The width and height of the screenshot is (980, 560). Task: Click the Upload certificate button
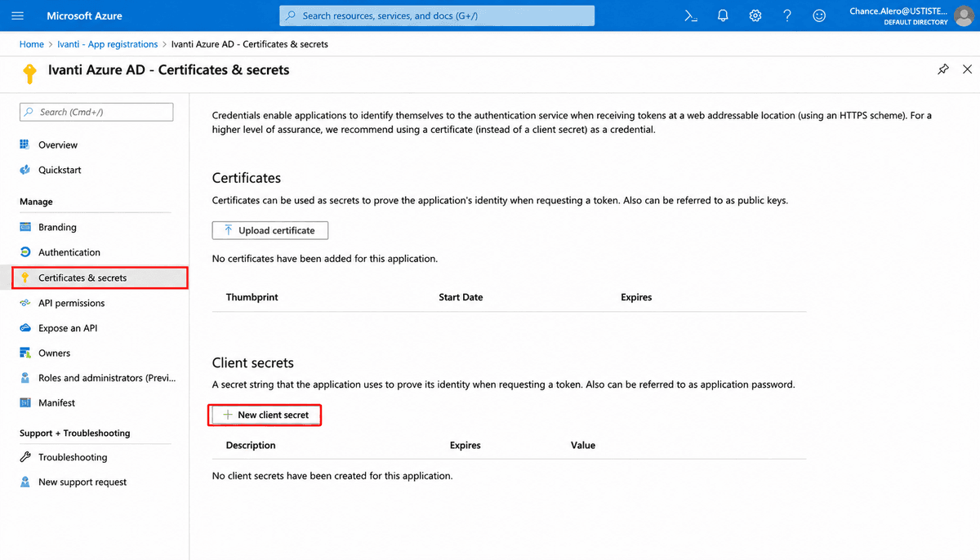tap(270, 230)
